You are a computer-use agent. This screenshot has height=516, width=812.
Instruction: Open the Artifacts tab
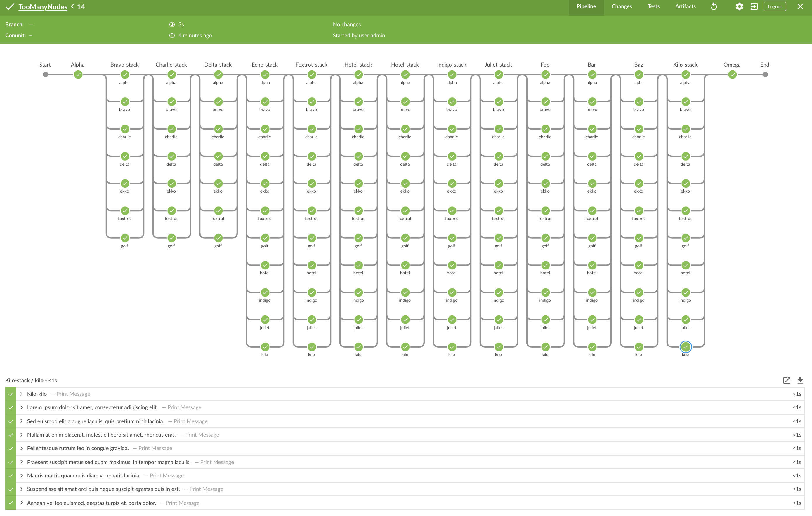point(685,6)
